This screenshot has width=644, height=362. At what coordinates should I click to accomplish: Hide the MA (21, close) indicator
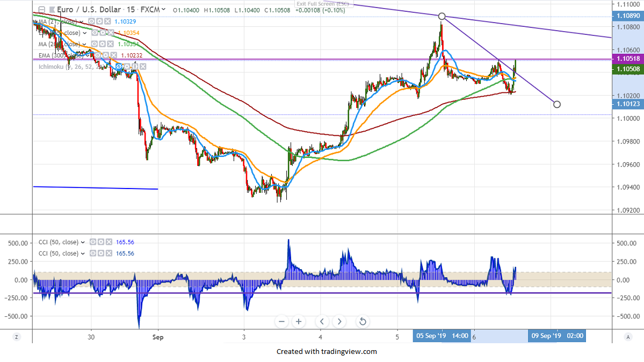pos(92,21)
